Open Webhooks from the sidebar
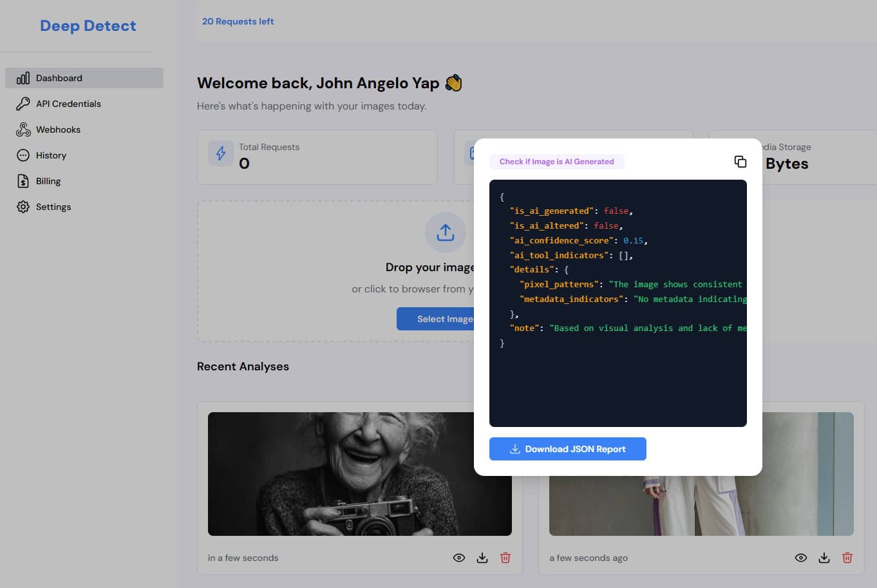 [x=58, y=129]
